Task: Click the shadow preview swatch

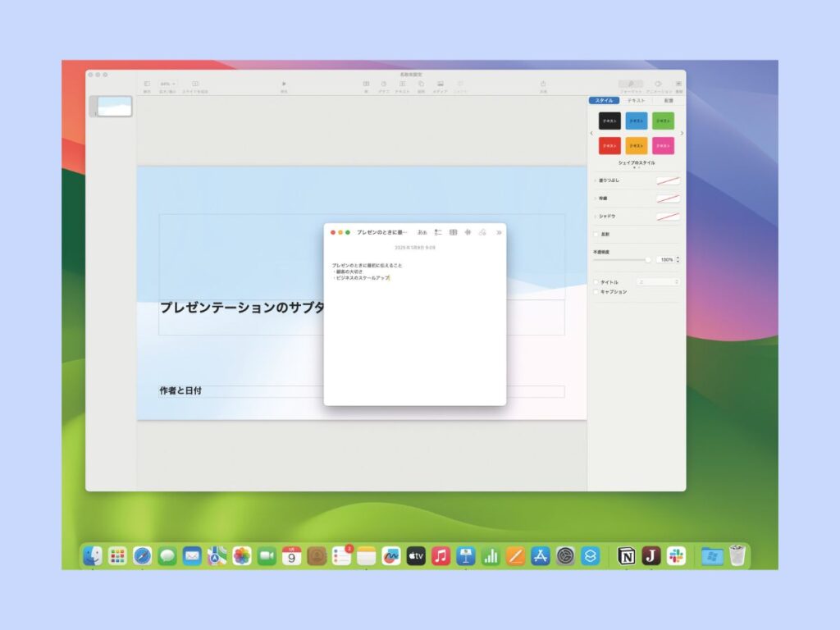Action: 668,217
